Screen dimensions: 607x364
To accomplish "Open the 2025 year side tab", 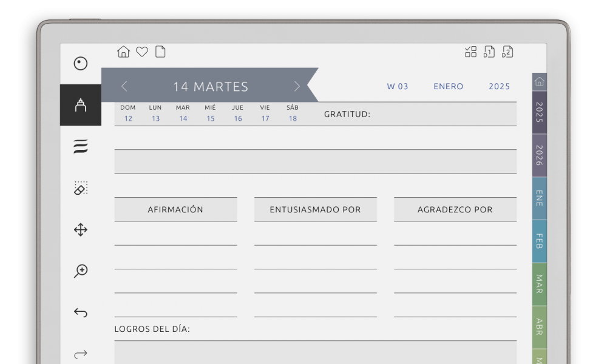I will (539, 113).
